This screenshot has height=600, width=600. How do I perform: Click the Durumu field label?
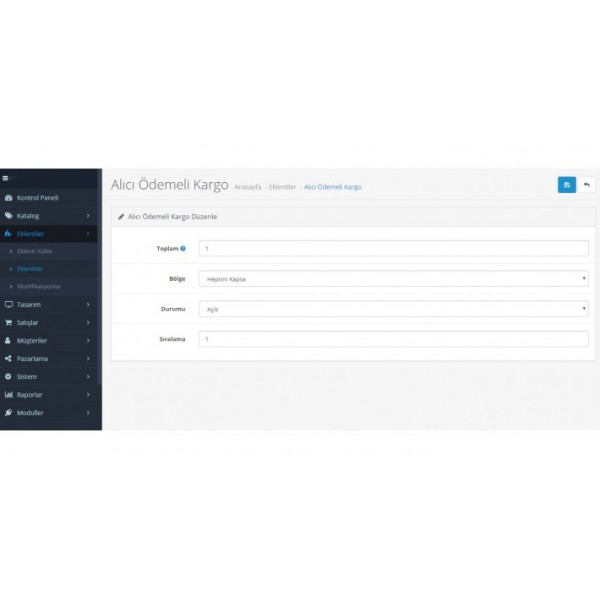(173, 309)
